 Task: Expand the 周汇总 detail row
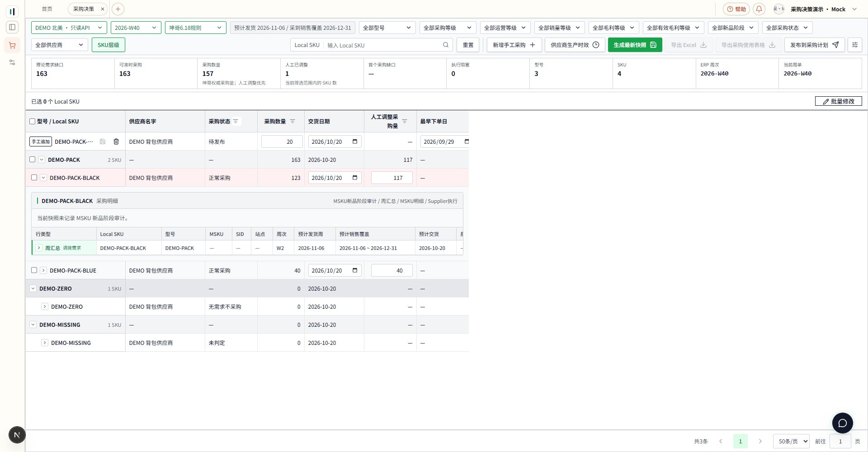point(39,248)
